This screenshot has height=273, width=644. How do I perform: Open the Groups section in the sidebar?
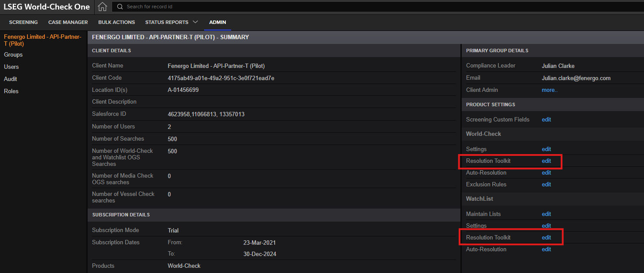point(13,54)
